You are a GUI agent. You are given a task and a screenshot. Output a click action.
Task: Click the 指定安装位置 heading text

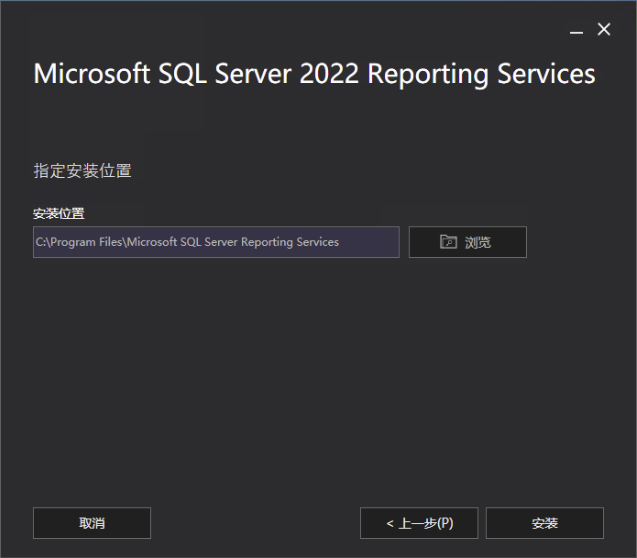pos(82,171)
